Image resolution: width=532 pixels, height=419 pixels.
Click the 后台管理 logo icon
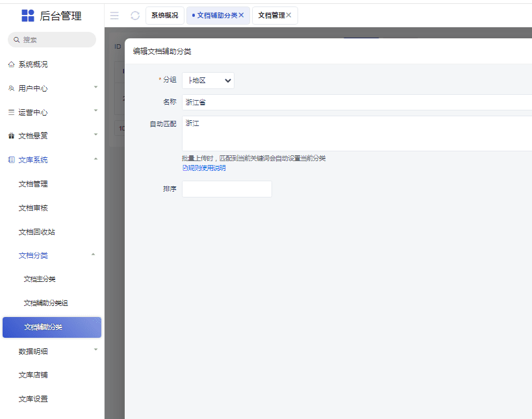point(27,16)
